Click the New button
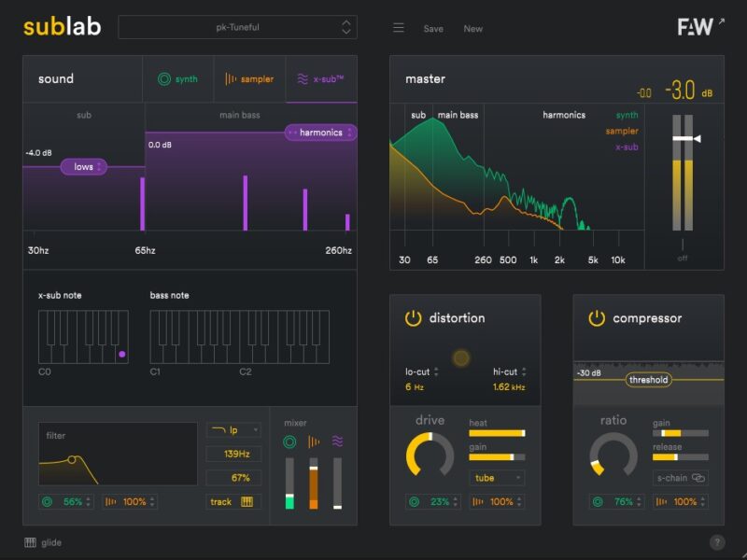The width and height of the screenshot is (747, 560). (473, 29)
